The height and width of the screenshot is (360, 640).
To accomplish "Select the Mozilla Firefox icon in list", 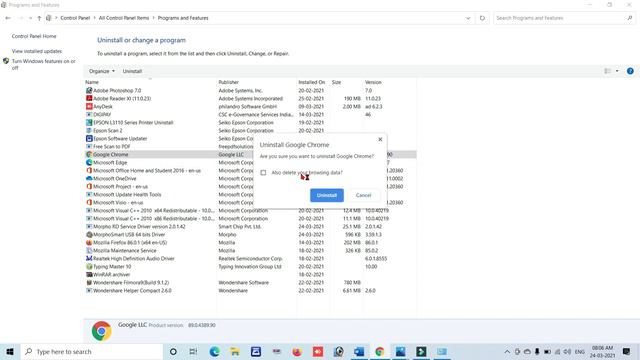I will point(89,242).
